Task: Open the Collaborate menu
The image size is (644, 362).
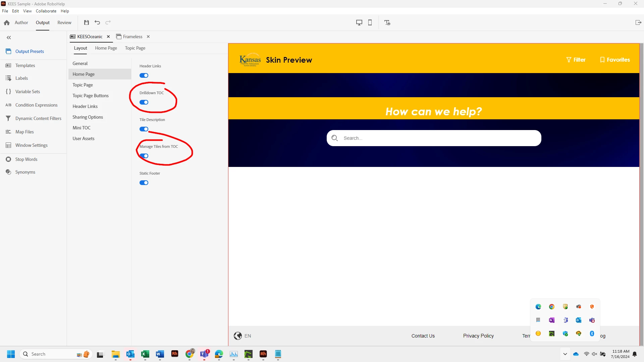Action: 46,11
